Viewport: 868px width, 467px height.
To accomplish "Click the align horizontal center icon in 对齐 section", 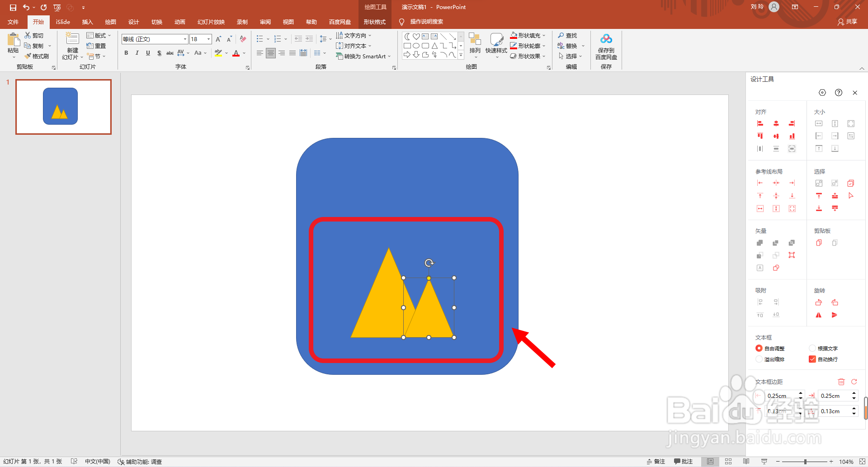I will 776,123.
